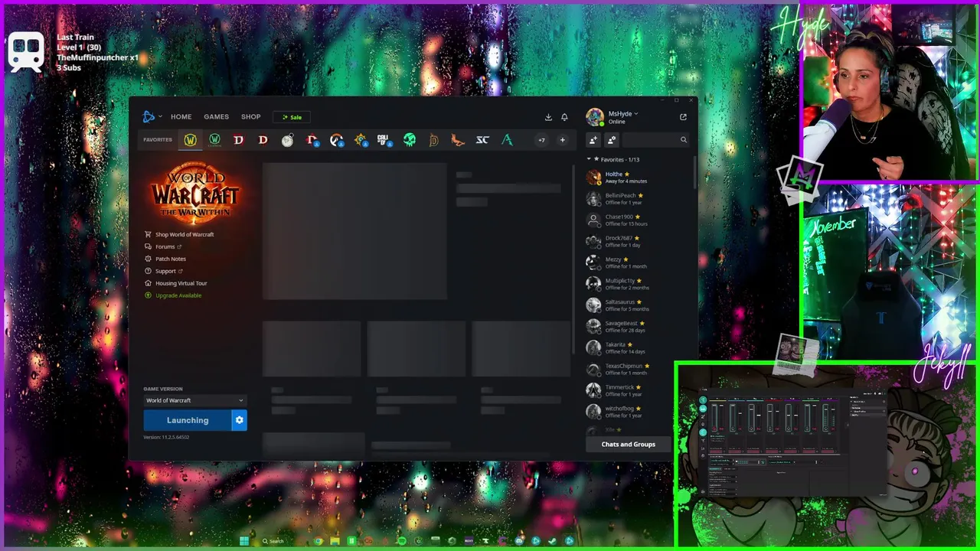Image resolution: width=980 pixels, height=551 pixels.
Task: Open Windows Start menu on taskbar
Action: [244, 541]
